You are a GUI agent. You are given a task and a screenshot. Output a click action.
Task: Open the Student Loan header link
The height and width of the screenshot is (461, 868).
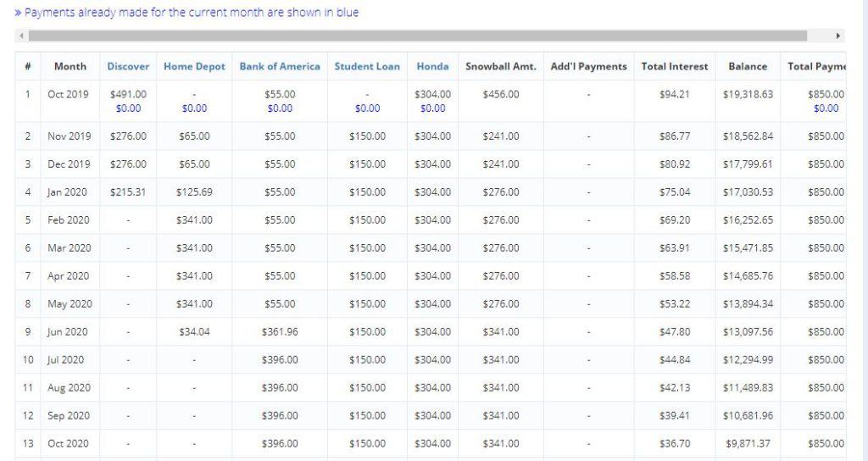pos(367,66)
